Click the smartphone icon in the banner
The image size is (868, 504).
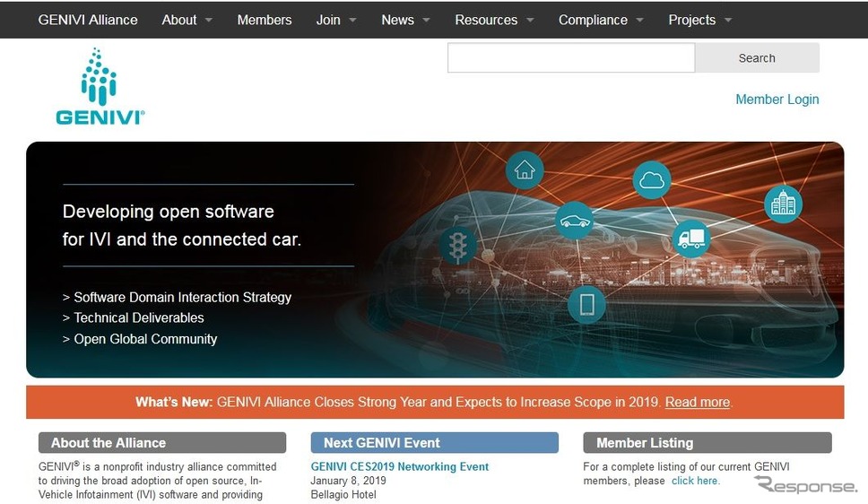(x=586, y=305)
